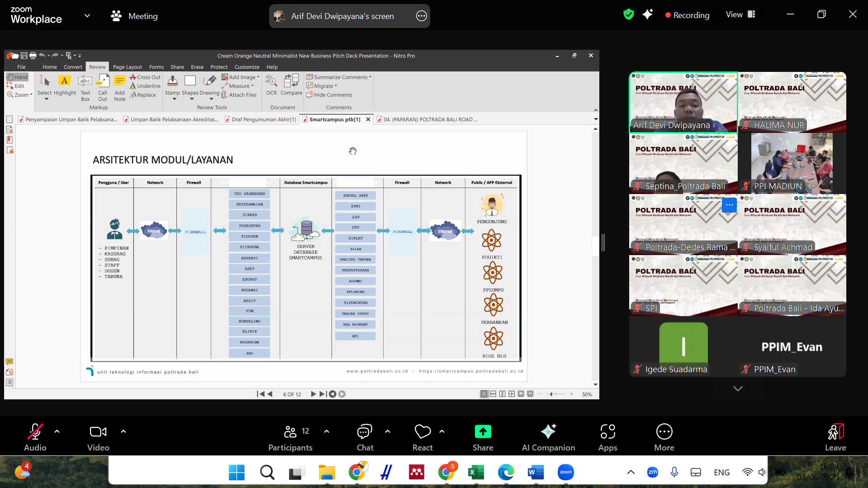The height and width of the screenshot is (488, 868).
Task: Click the Leave meeting button
Action: coord(835,437)
